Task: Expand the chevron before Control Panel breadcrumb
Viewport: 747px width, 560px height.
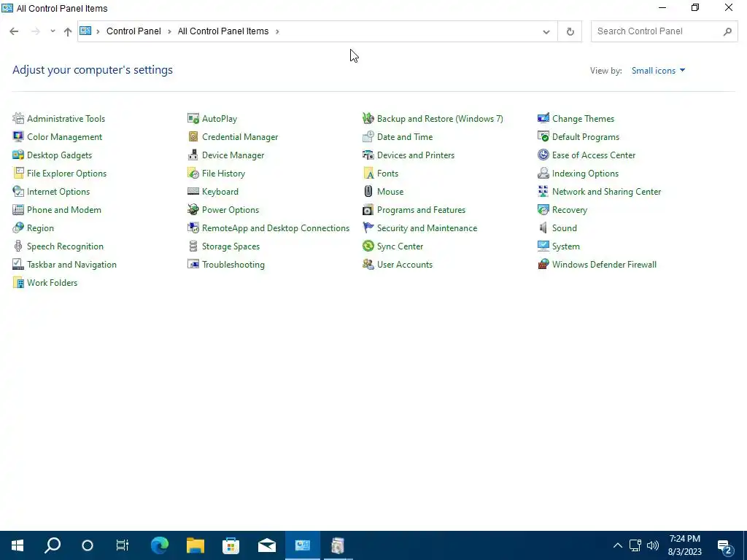Action: 98,31
